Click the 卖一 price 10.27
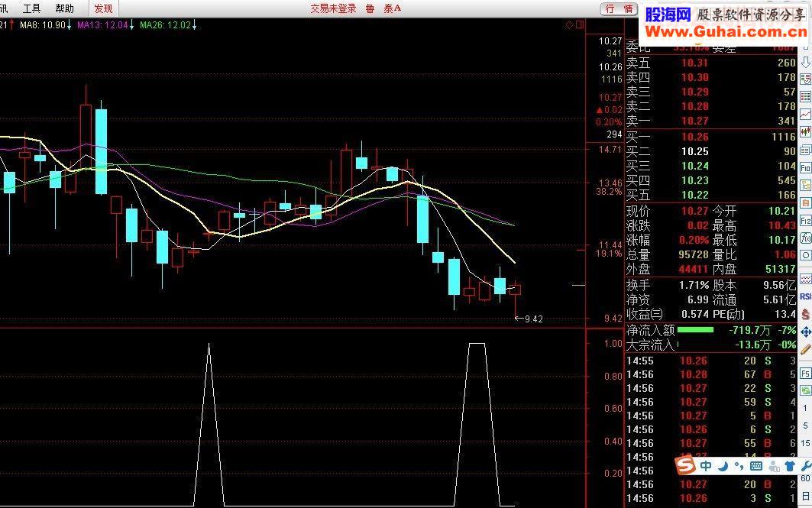812x508 pixels. [x=694, y=121]
